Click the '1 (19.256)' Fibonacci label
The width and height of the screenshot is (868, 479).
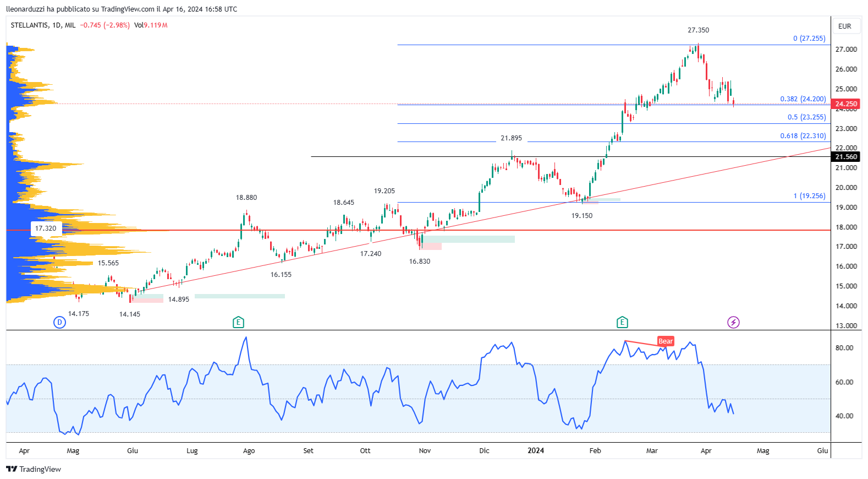click(809, 196)
